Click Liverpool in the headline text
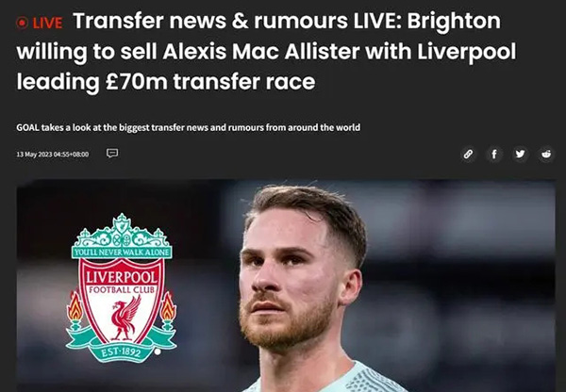Viewport: 566px width, 392px height. pos(466,52)
